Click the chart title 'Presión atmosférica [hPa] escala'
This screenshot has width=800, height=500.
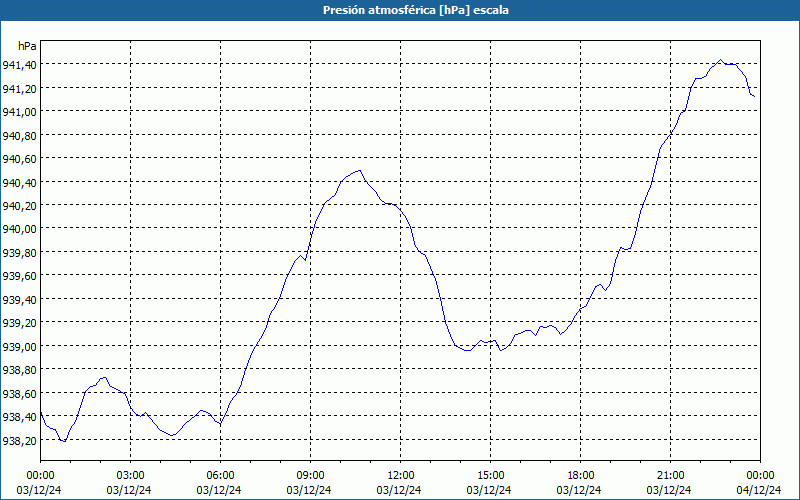point(416,10)
